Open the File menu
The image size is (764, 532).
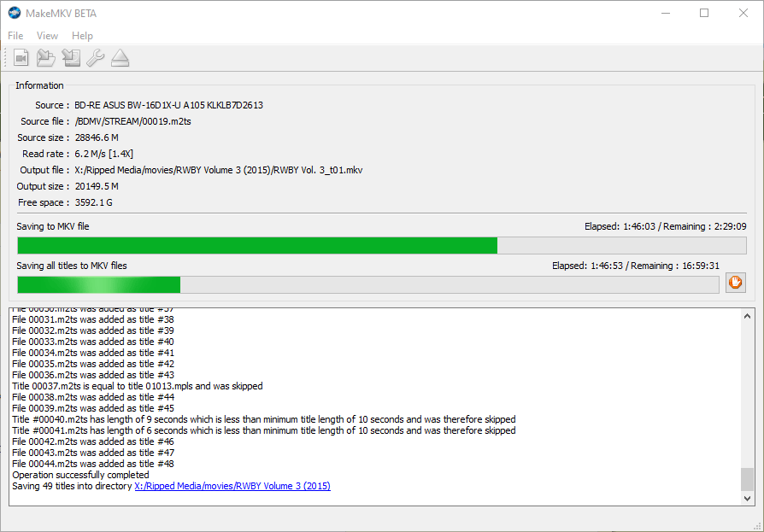(15, 35)
